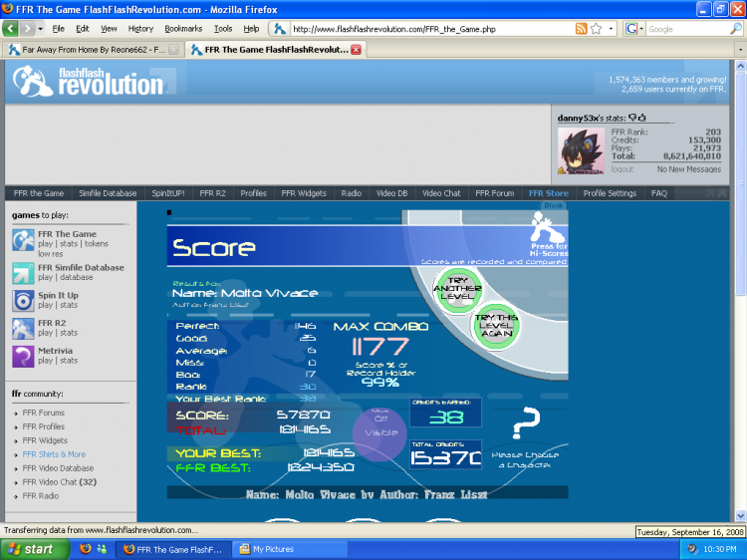Open Profile Settings nav item
Viewport: 747px width, 560px height.
click(x=610, y=193)
